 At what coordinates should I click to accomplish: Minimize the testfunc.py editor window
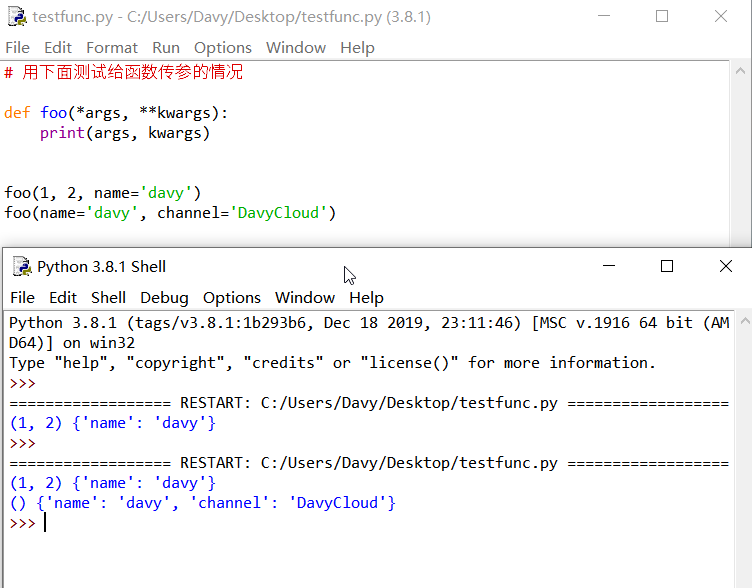(604, 16)
